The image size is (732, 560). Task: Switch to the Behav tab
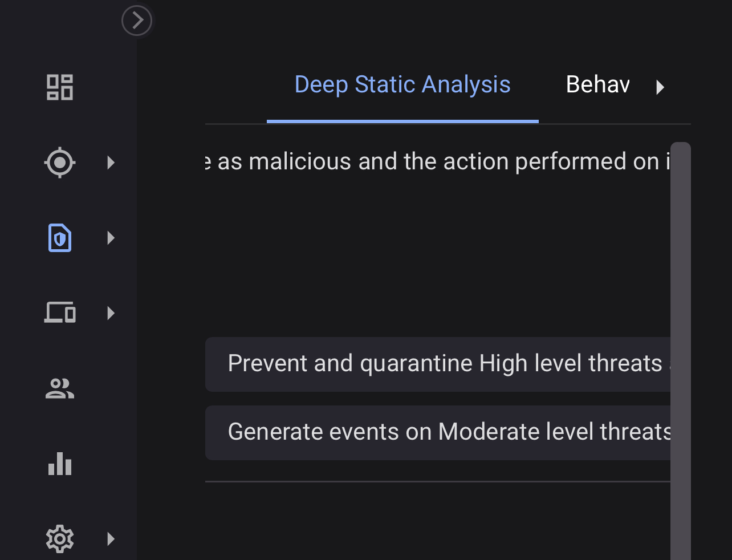point(597,85)
